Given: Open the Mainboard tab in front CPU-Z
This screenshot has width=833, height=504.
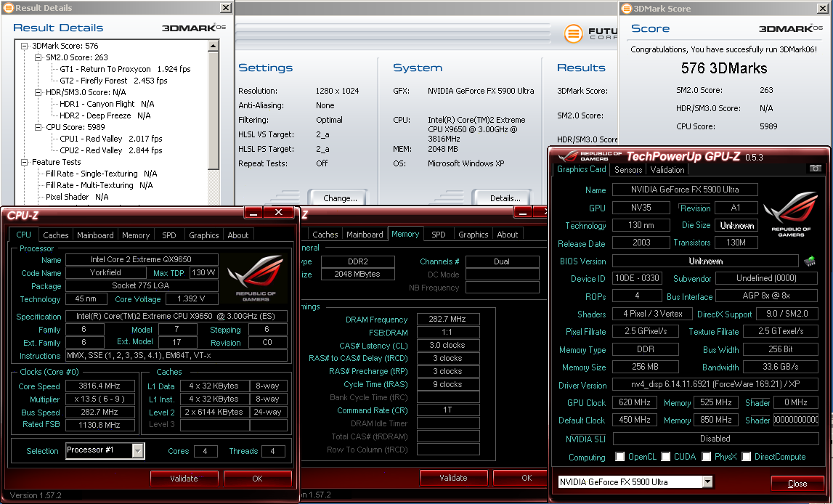Looking at the screenshot, I should [95, 235].
